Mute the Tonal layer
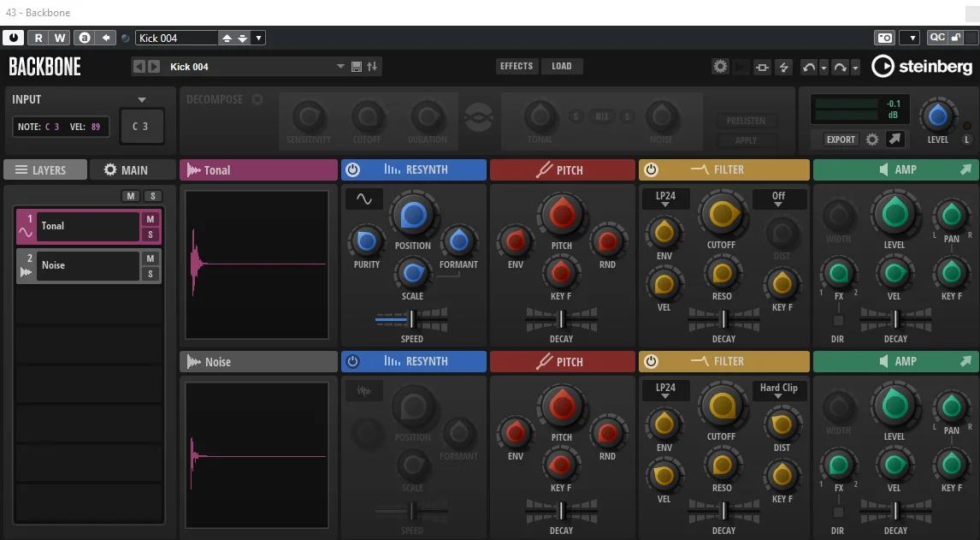This screenshot has height=540, width=980. (x=150, y=219)
